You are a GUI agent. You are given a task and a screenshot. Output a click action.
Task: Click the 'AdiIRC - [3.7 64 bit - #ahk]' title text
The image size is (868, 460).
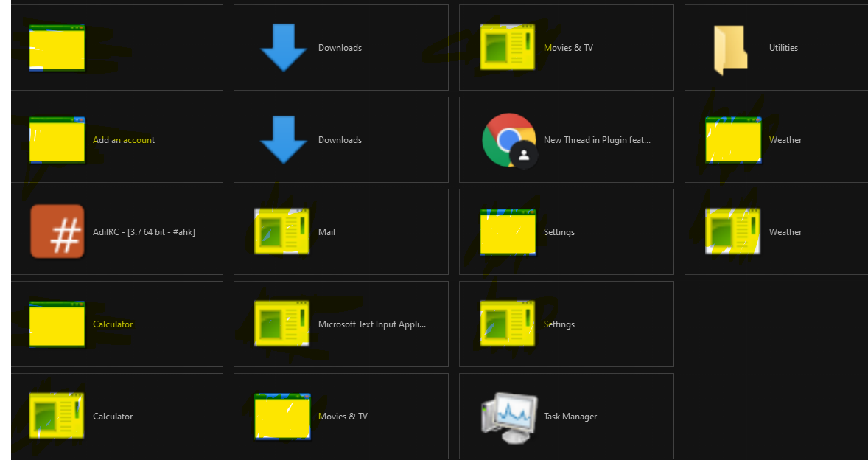(144, 232)
